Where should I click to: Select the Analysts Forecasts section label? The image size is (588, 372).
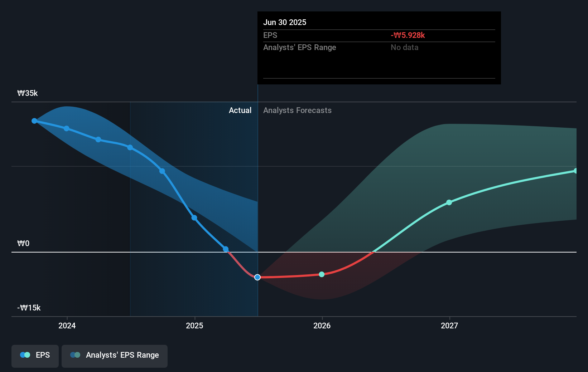coord(297,110)
